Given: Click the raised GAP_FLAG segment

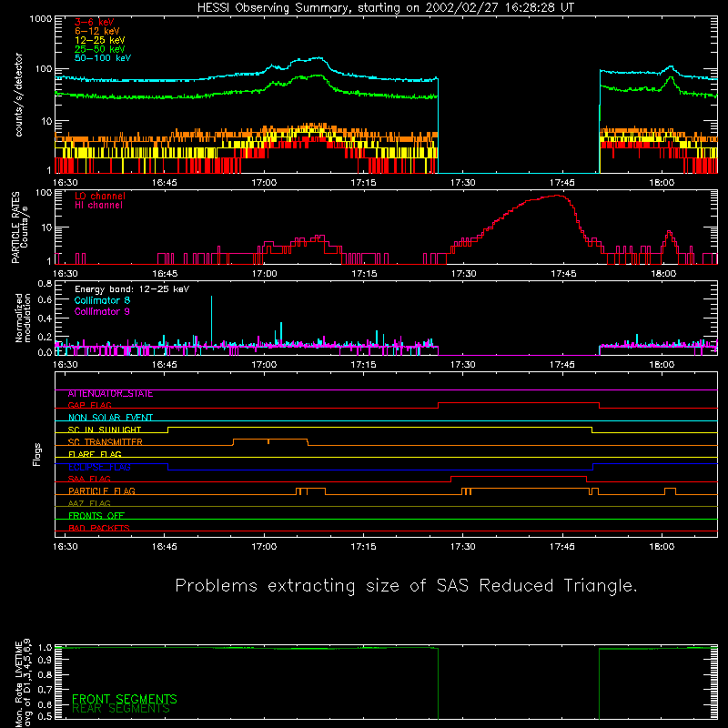Looking at the screenshot, I should [519, 403].
